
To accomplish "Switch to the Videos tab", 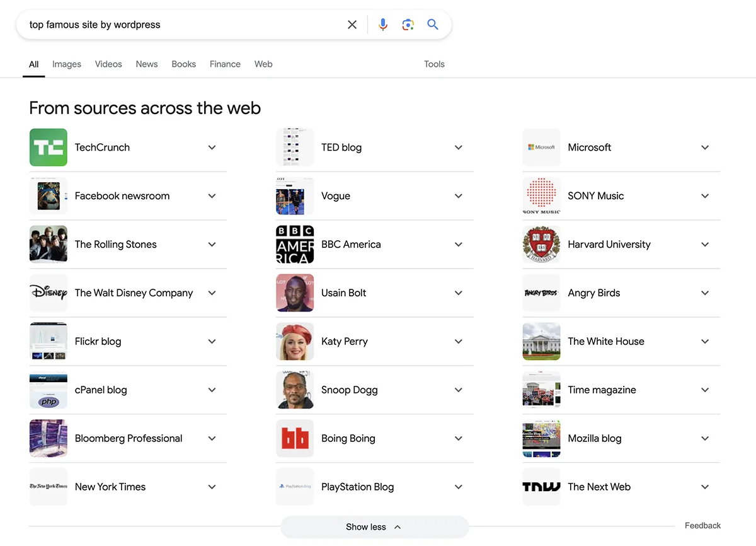I will pos(108,64).
